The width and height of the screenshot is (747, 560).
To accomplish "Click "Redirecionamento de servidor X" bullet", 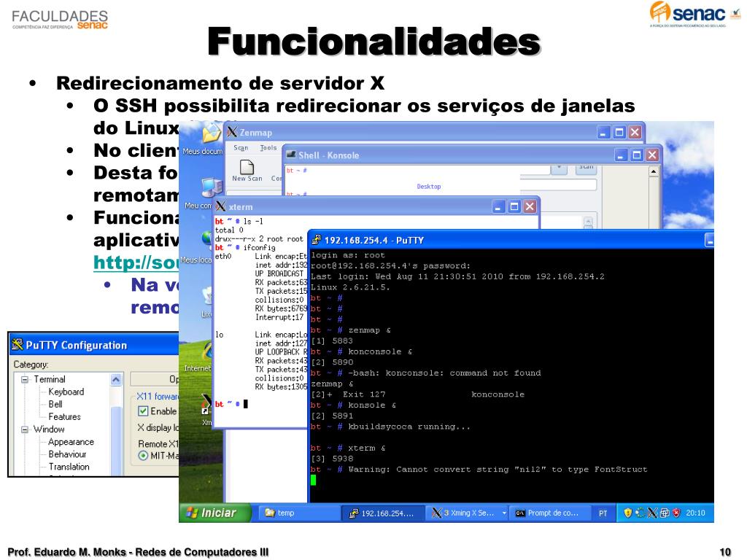I will click(x=220, y=83).
